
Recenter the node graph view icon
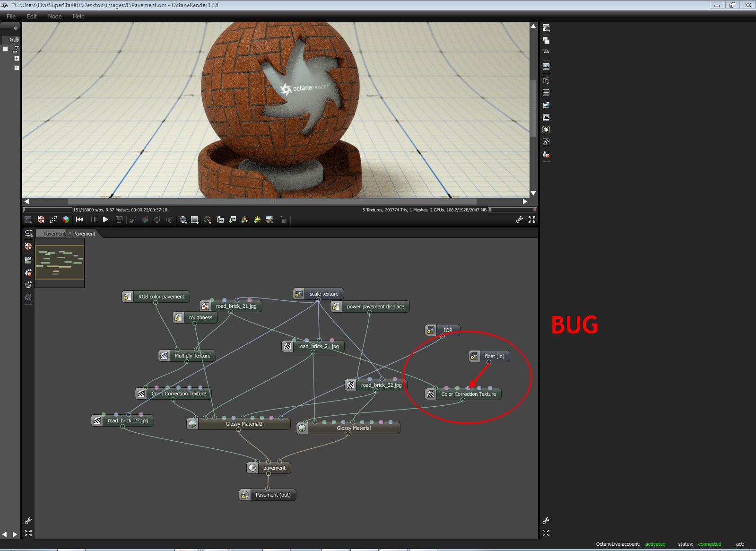tap(28, 246)
